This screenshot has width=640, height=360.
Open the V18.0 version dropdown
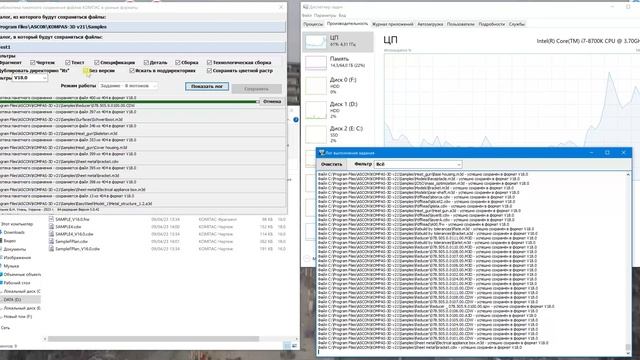click(x=30, y=78)
